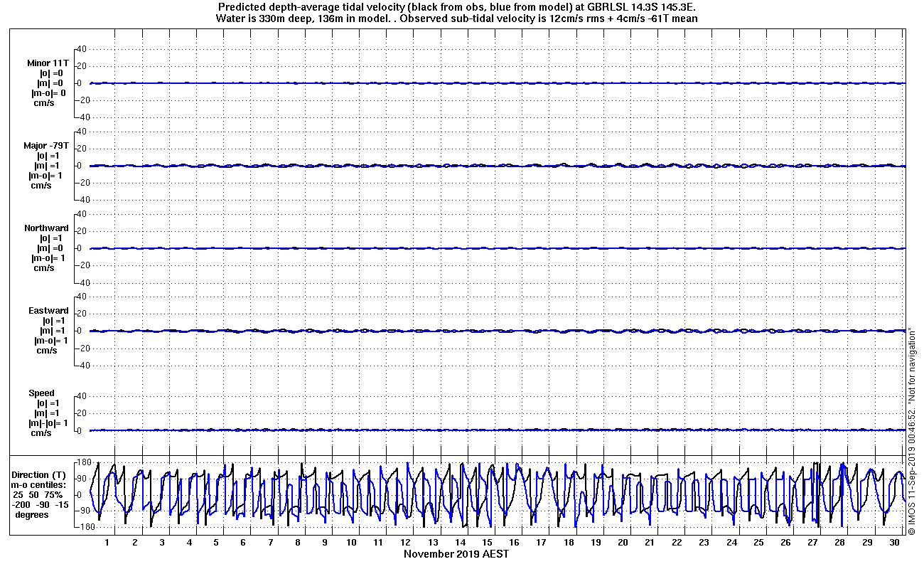The image size is (924, 569).
Task: Click the day 28 tick label
Action: [x=840, y=543]
